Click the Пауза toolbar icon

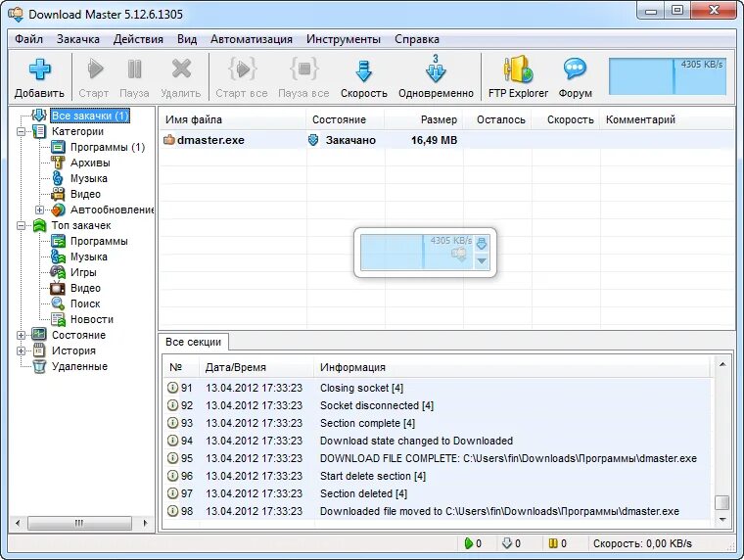tap(135, 70)
